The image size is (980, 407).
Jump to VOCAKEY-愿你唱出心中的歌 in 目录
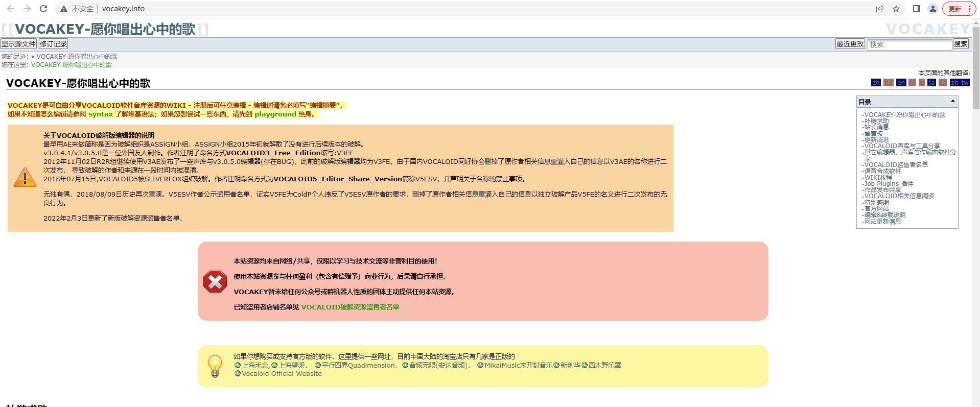pyautogui.click(x=905, y=115)
